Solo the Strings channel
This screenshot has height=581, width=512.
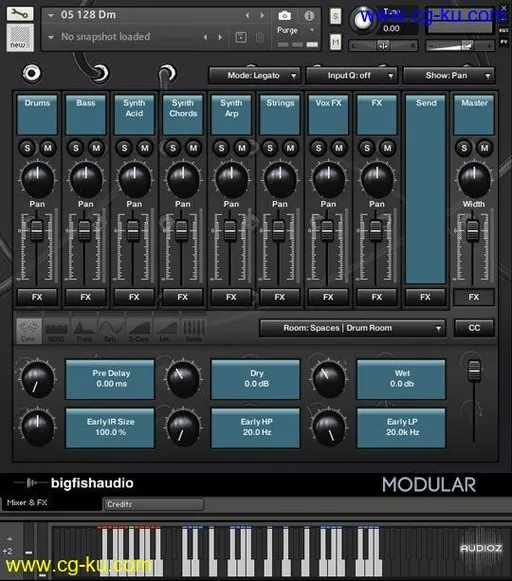270,148
